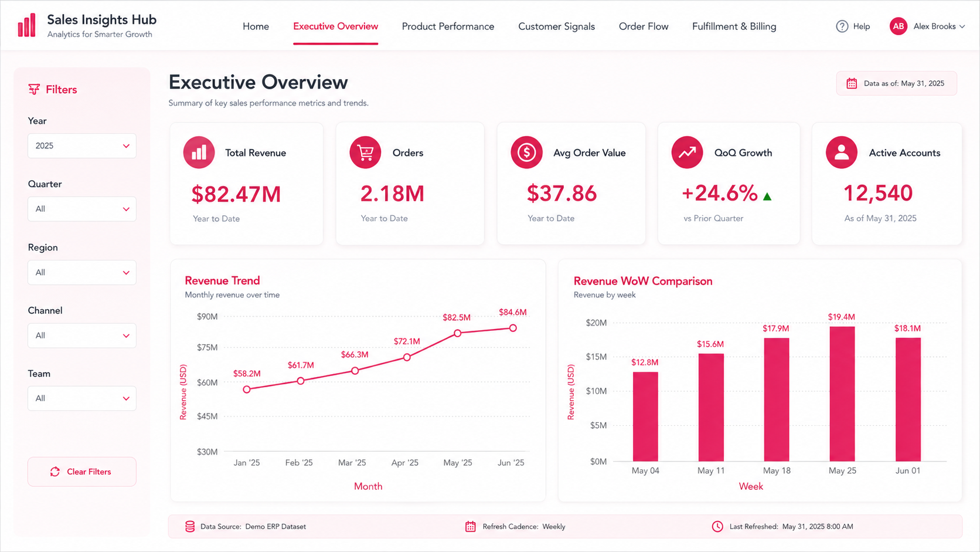Select the Executive Overview tab
This screenshot has height=552, width=980.
pyautogui.click(x=335, y=26)
